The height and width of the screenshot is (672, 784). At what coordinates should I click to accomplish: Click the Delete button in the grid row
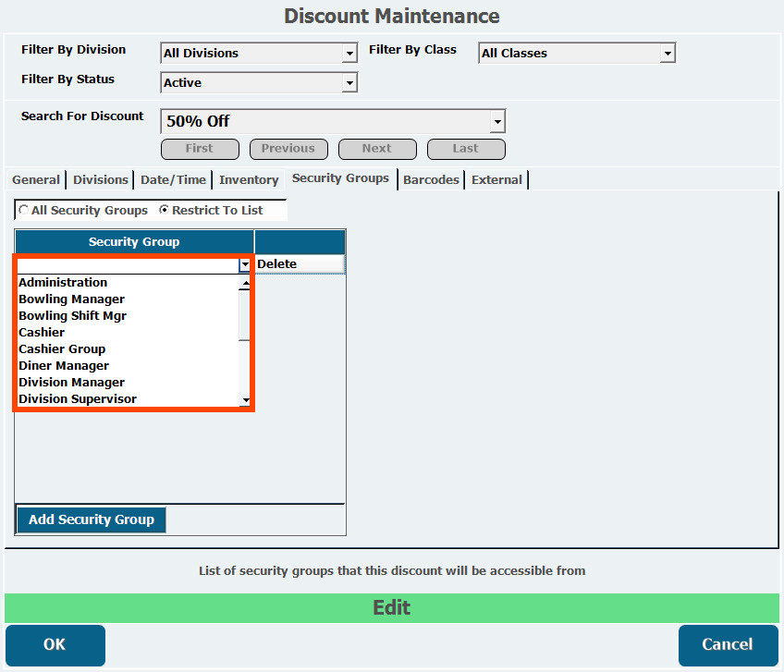click(300, 264)
